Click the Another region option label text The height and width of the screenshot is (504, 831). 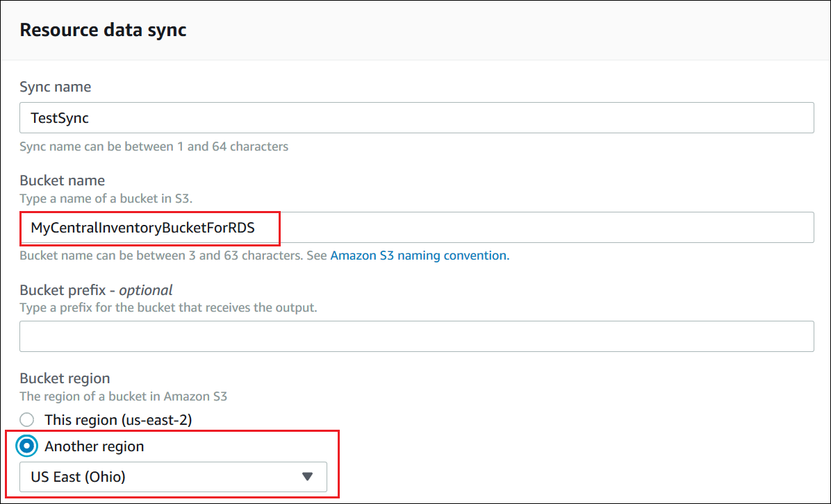coord(94,446)
